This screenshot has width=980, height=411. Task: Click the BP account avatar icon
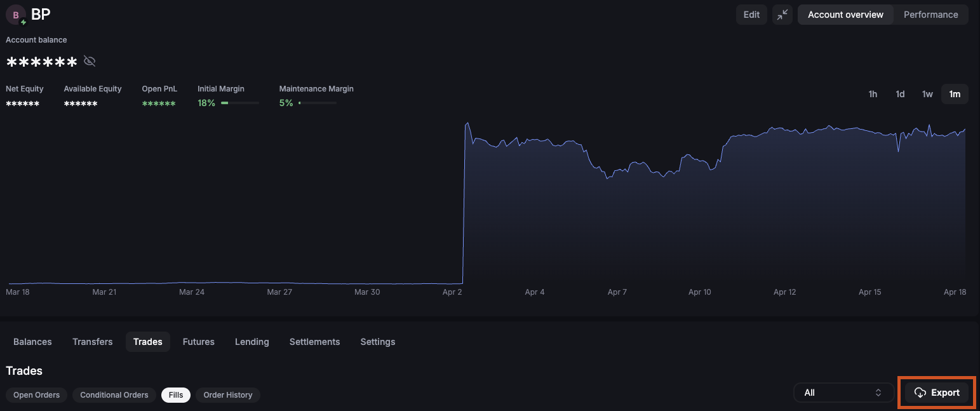click(x=16, y=15)
